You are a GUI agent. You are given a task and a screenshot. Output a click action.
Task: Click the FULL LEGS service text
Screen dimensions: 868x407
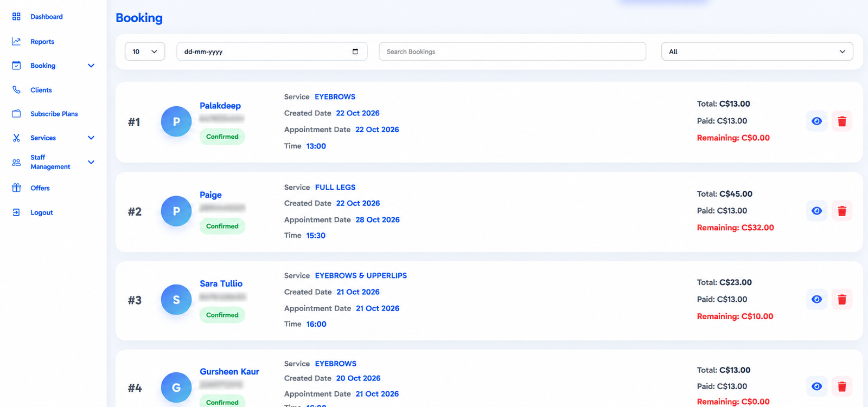[335, 188]
